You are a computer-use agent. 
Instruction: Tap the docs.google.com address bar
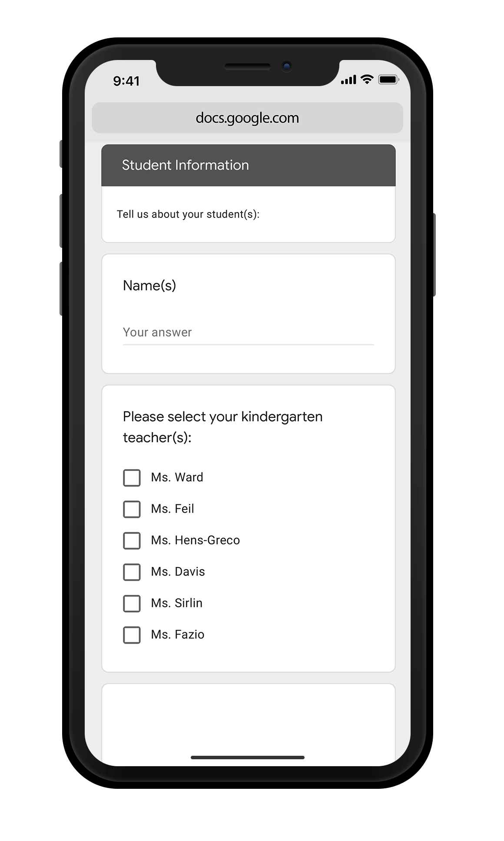click(247, 118)
